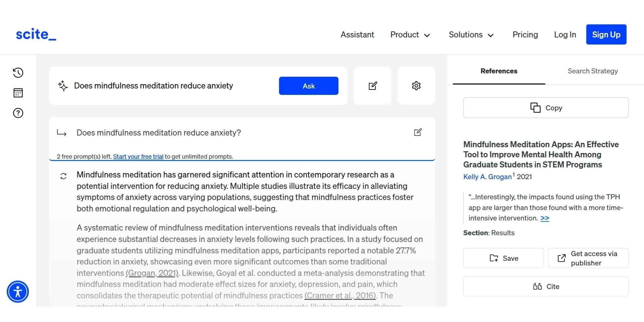
Task: Click the Sign Up button
Action: 606,35
